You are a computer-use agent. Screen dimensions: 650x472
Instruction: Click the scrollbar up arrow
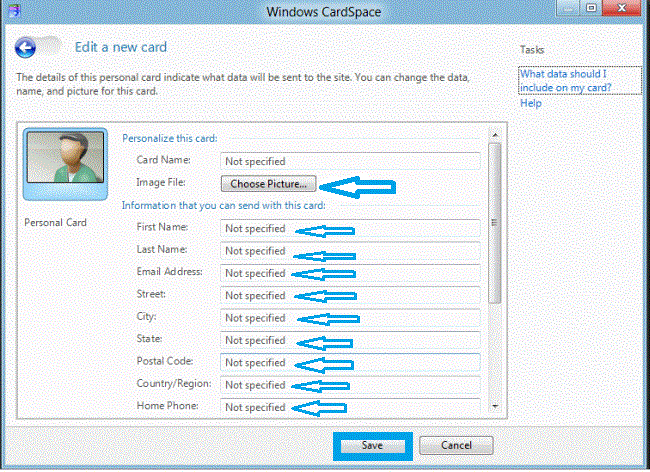point(495,136)
